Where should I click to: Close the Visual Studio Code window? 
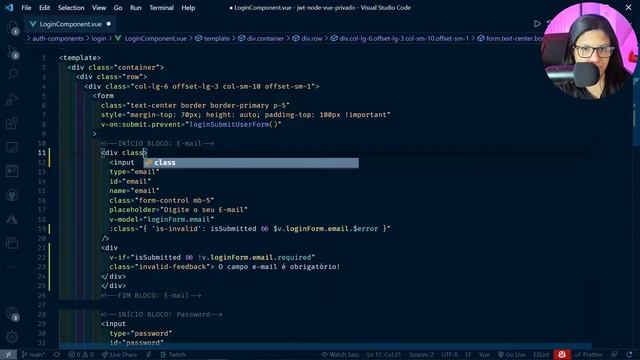pos(629,7)
